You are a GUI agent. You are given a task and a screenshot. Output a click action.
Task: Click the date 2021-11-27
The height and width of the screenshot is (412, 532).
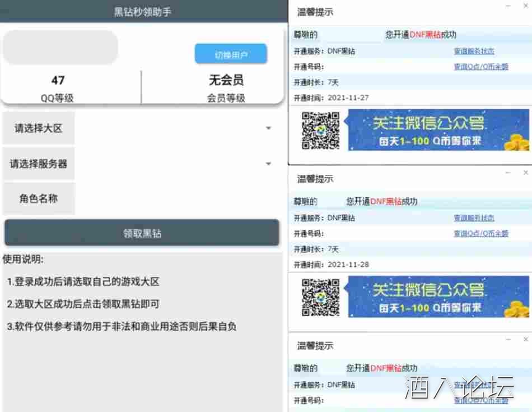coord(348,98)
